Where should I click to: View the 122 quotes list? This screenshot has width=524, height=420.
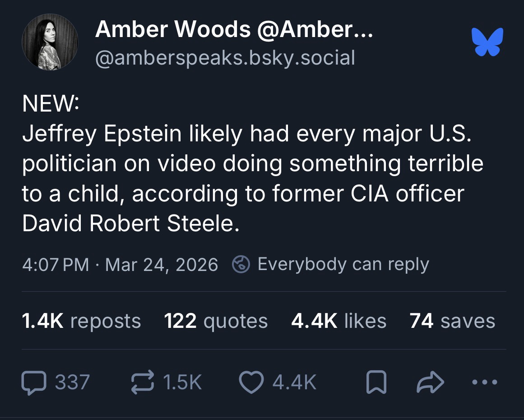point(216,321)
